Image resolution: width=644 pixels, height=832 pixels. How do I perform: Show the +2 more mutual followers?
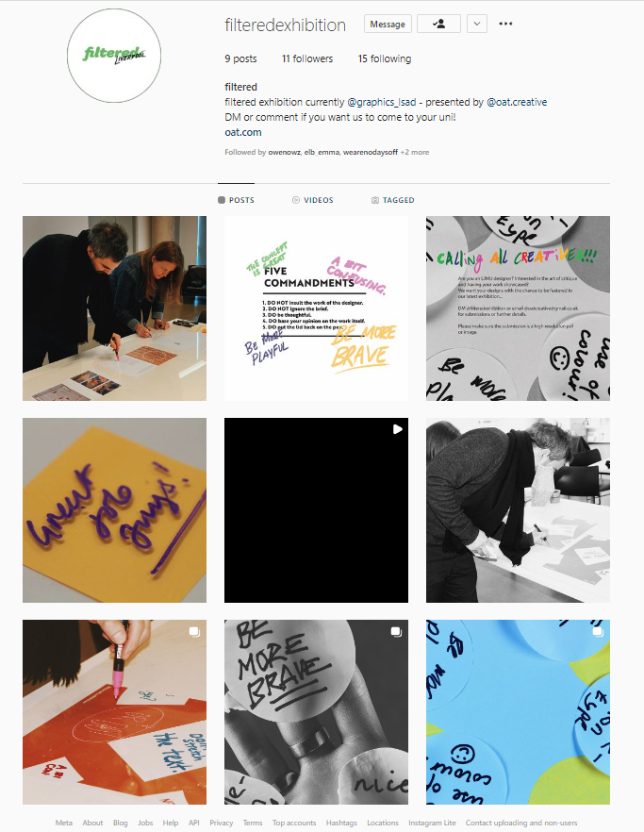[x=415, y=152]
